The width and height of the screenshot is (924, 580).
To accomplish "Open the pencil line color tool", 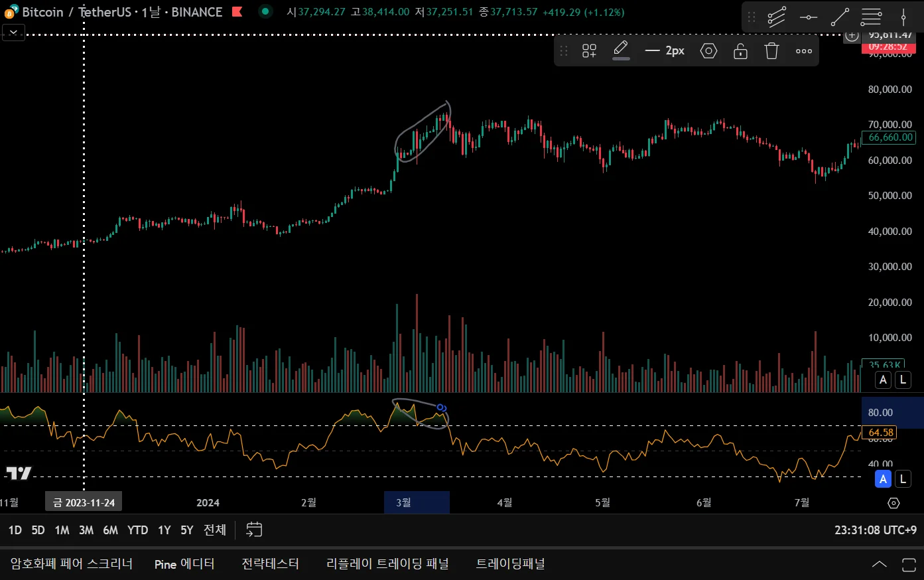I will [x=621, y=50].
